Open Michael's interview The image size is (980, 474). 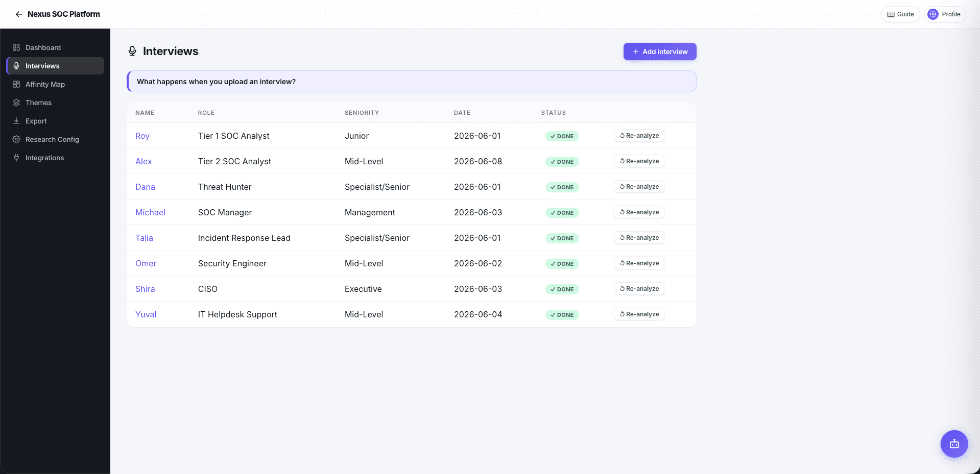tap(150, 212)
